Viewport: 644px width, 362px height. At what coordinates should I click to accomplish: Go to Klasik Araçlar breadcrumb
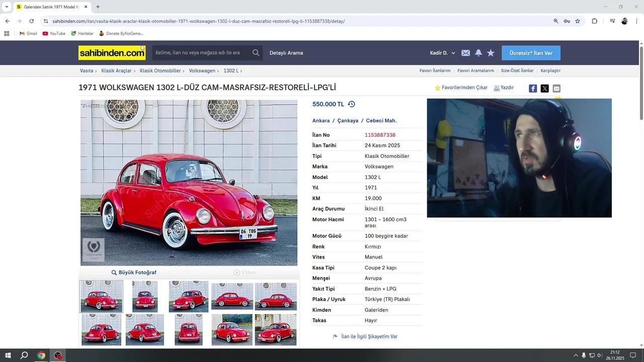tap(116, 71)
